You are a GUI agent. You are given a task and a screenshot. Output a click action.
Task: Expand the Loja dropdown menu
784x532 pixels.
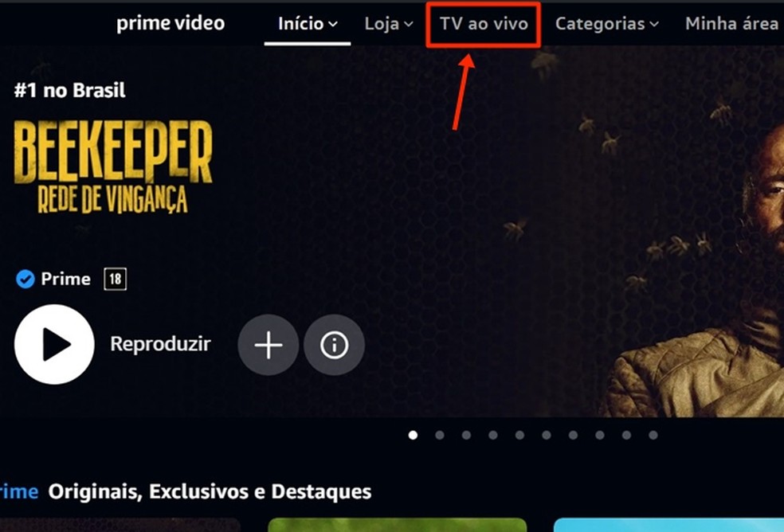point(389,24)
